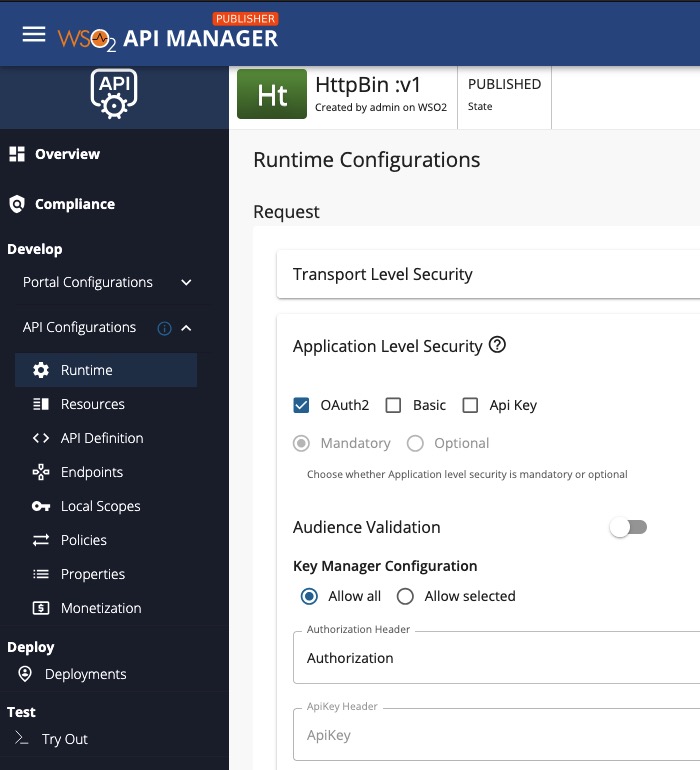
Task: Click the Compliance shield icon
Action: 17,204
